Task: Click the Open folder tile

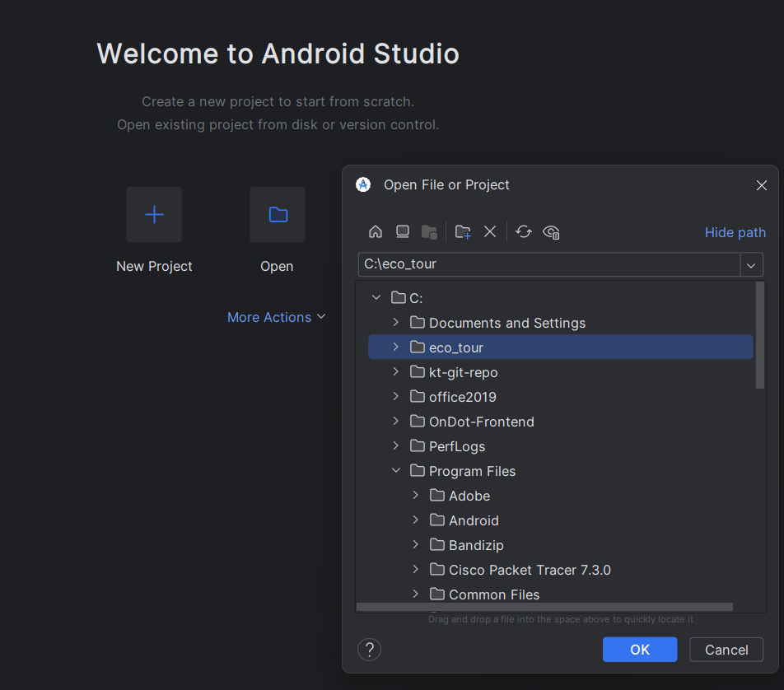Action: [x=278, y=215]
